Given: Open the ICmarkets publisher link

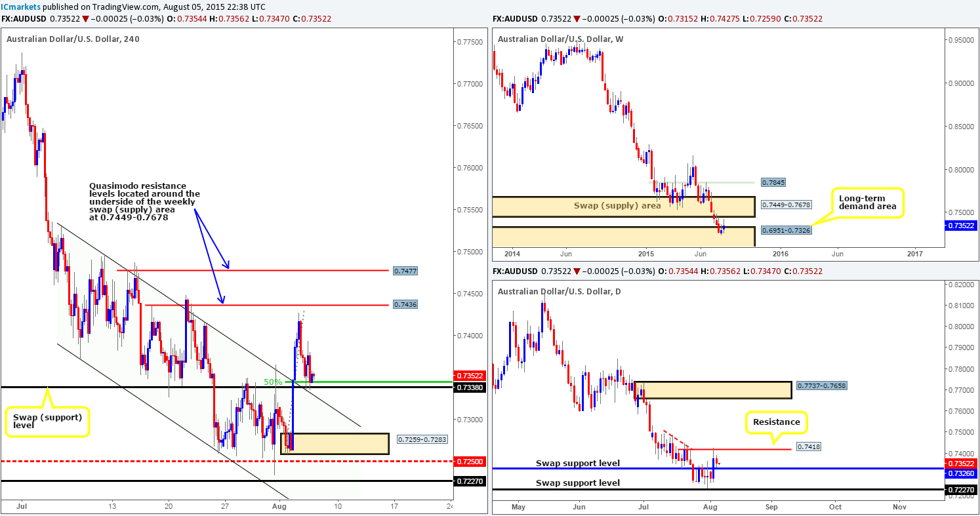Looking at the screenshot, I should (x=19, y=7).
